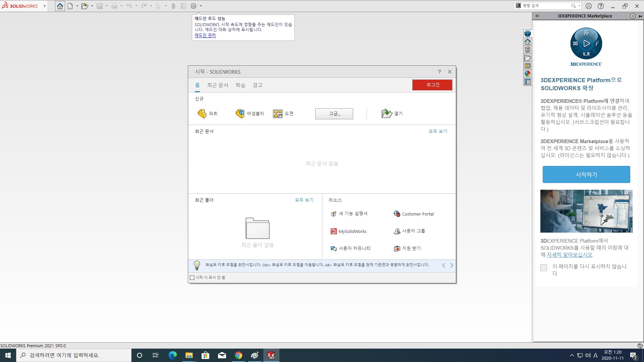Click the File Properties toolbar icon
This screenshot has width=644, height=362.
183,6
